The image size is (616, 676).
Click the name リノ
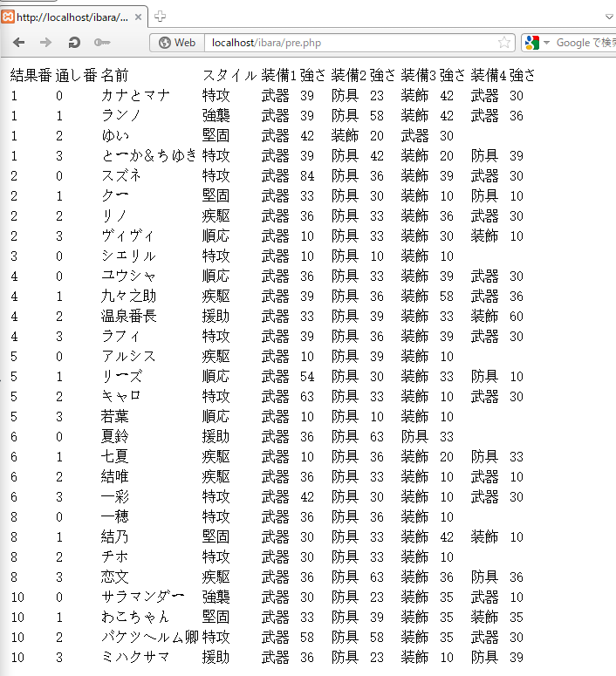(x=114, y=216)
